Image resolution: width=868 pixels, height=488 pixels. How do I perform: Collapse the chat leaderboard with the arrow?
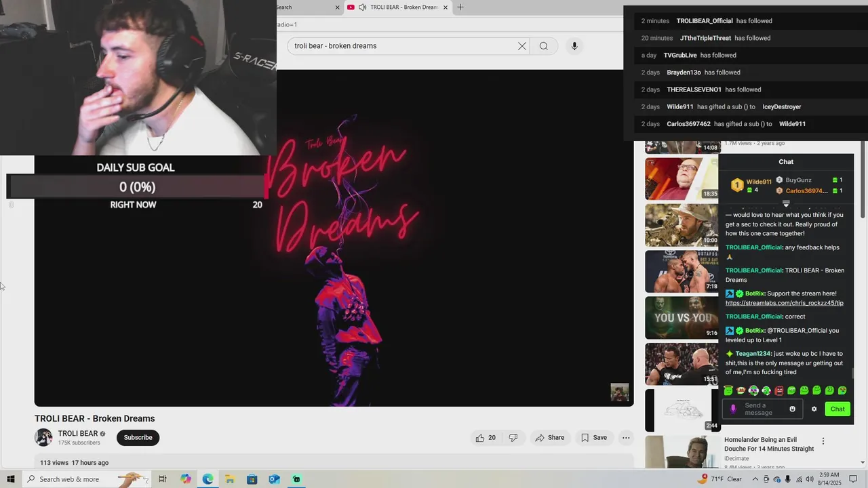click(786, 203)
